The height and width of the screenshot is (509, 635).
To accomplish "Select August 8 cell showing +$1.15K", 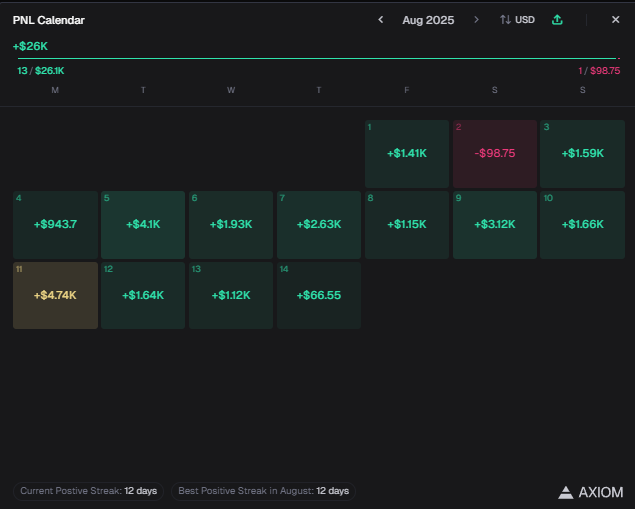I will click(407, 225).
